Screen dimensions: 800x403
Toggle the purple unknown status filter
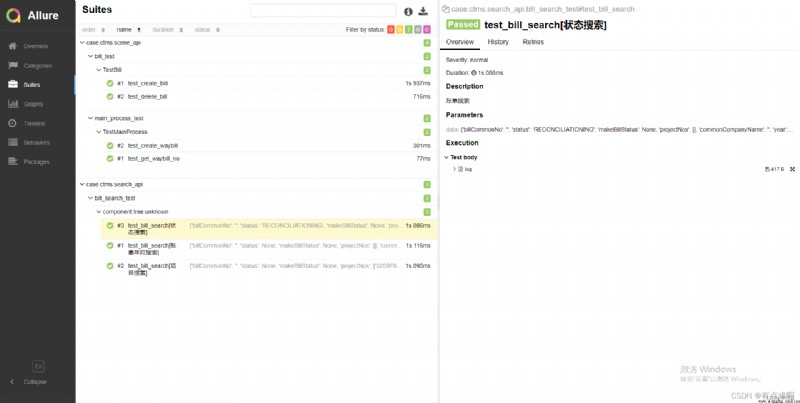click(x=427, y=30)
